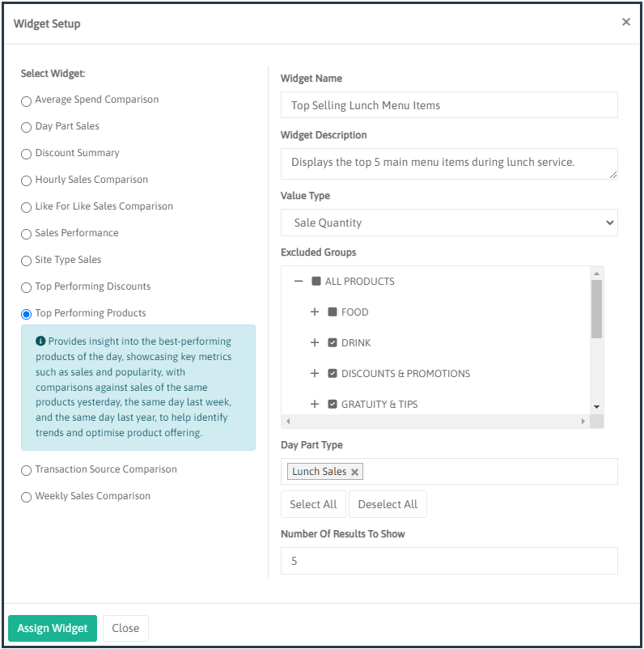Click the info icon in description box
644x649 pixels.
[40, 341]
